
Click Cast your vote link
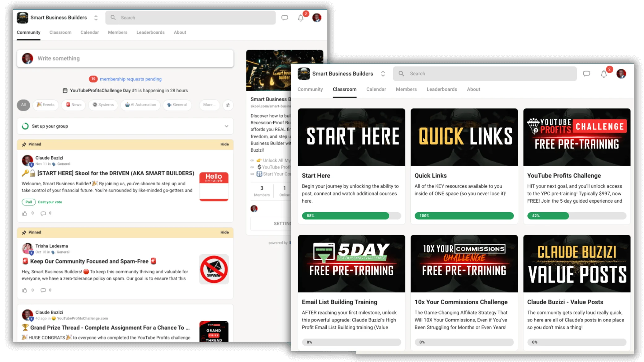[x=50, y=202]
